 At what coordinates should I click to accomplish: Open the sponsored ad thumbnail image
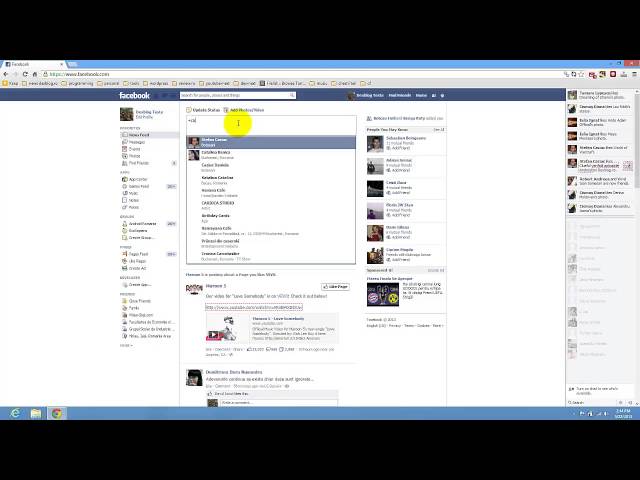(x=383, y=294)
